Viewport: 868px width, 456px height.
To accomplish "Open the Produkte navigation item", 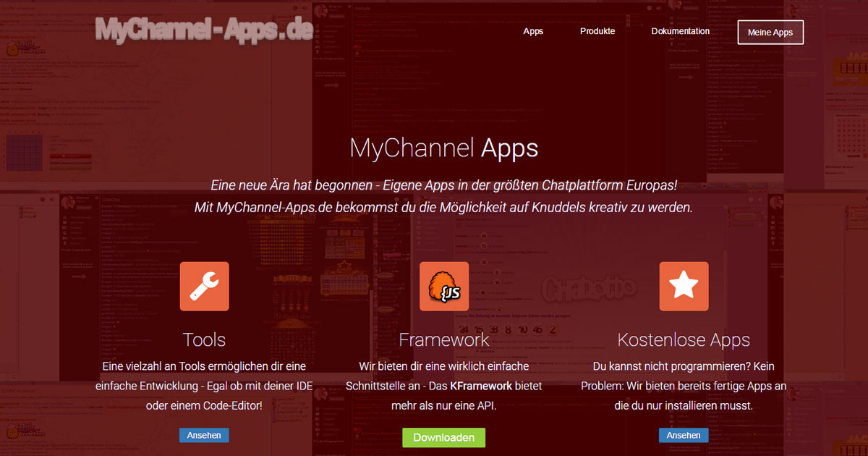I will coord(597,32).
